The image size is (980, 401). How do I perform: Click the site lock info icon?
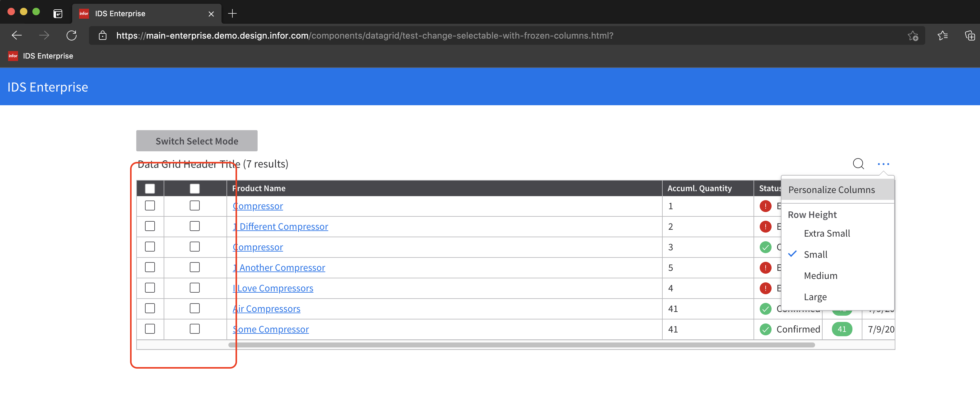click(x=102, y=35)
